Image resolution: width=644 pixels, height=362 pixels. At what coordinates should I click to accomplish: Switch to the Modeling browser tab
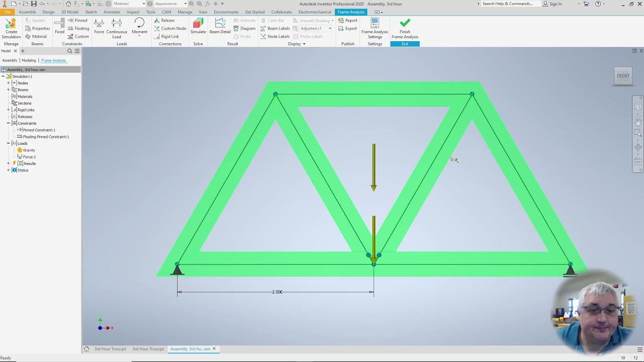coord(29,60)
